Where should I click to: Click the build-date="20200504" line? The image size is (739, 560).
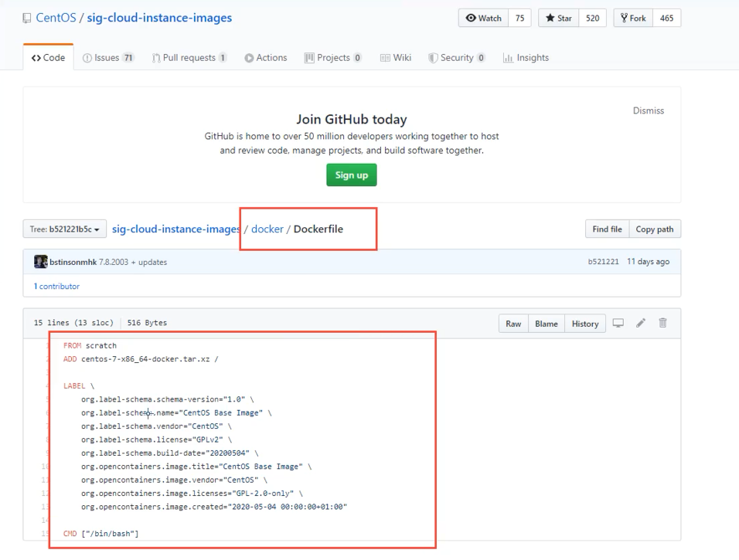click(170, 453)
